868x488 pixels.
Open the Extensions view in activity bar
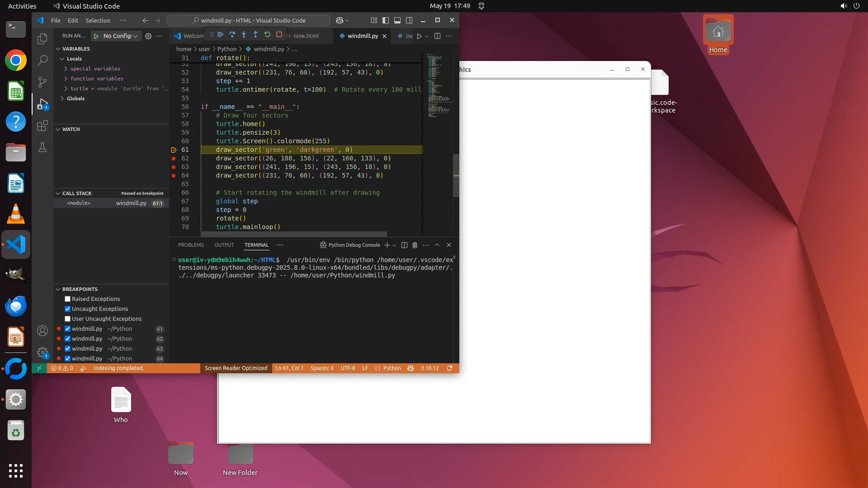pos(42,126)
